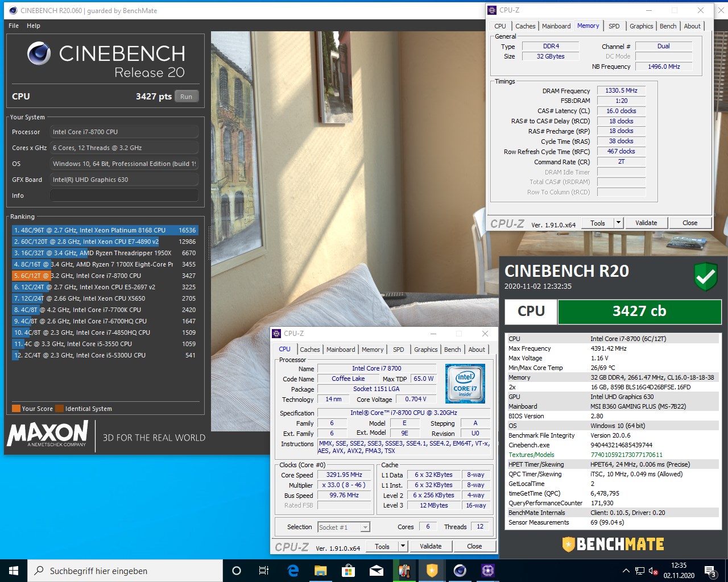The image size is (728, 582).
Task: Select ranking row Ryzen Threadripper 1950X
Action: [x=105, y=253]
